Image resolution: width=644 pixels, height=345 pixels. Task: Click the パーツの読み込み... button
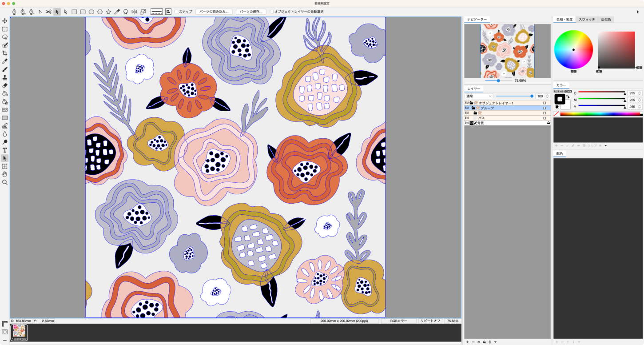point(214,12)
